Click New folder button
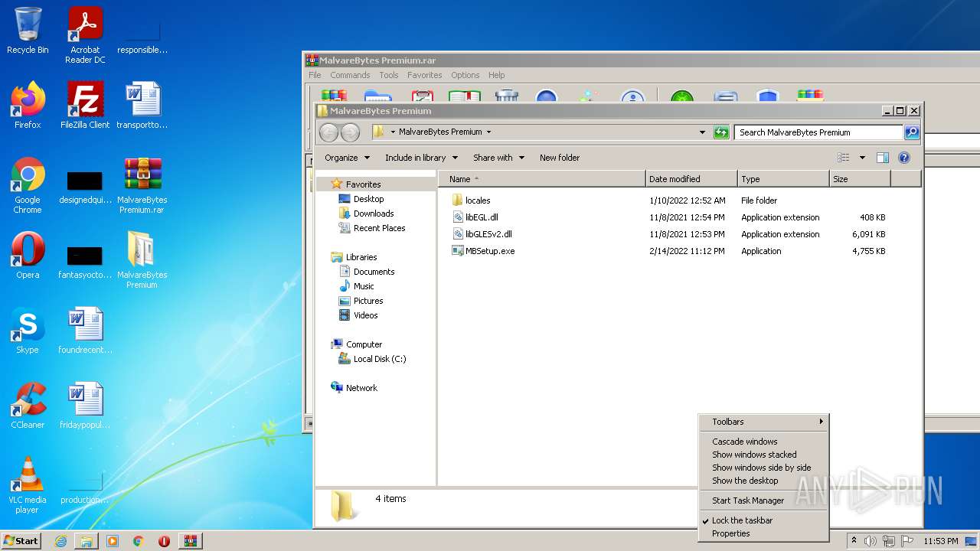980x551 pixels. (560, 158)
